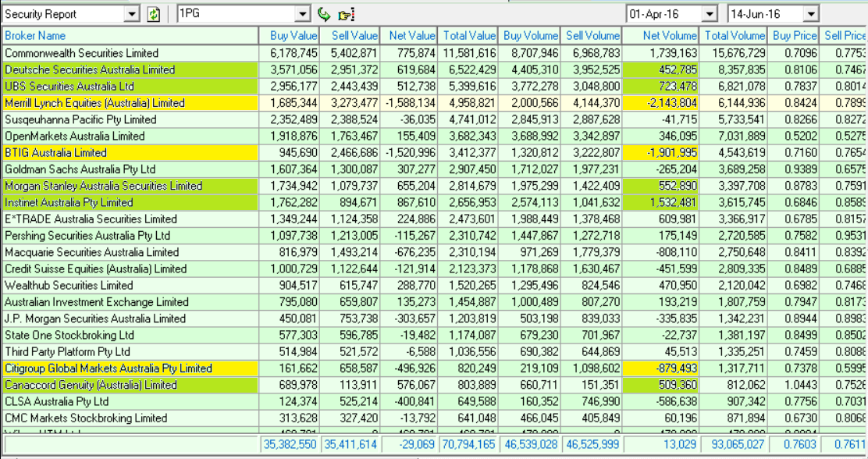Sort by the Broker Name column header
The image size is (868, 459).
tap(130, 36)
